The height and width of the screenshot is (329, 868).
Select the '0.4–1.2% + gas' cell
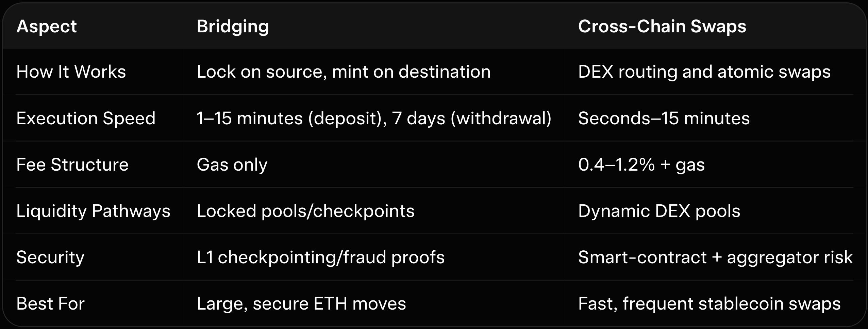tap(641, 164)
